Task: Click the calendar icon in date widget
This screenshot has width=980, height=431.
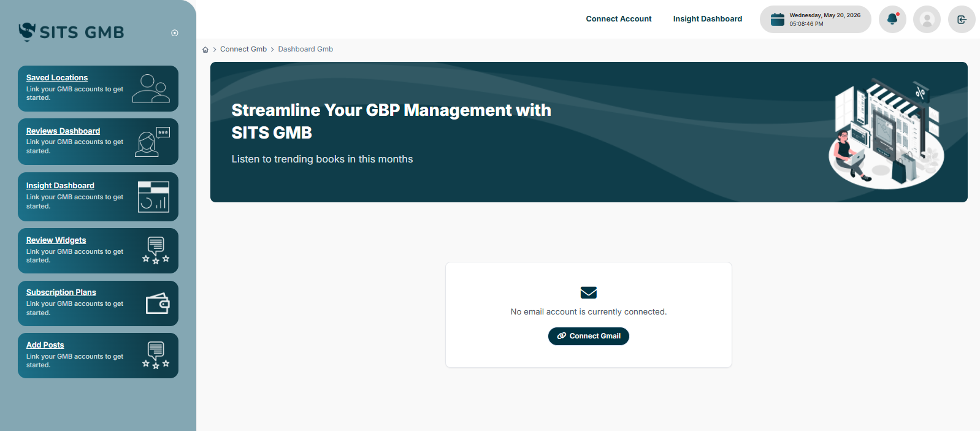Action: [778, 20]
